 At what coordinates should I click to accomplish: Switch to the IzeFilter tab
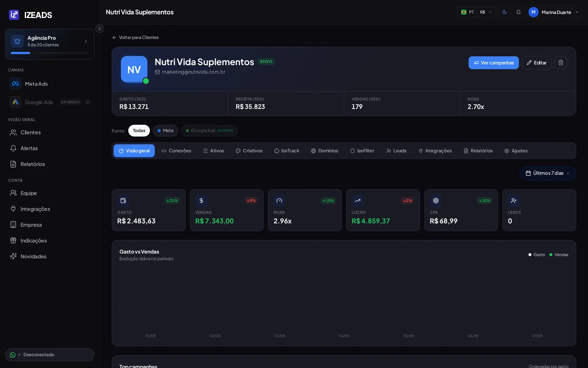coord(362,151)
